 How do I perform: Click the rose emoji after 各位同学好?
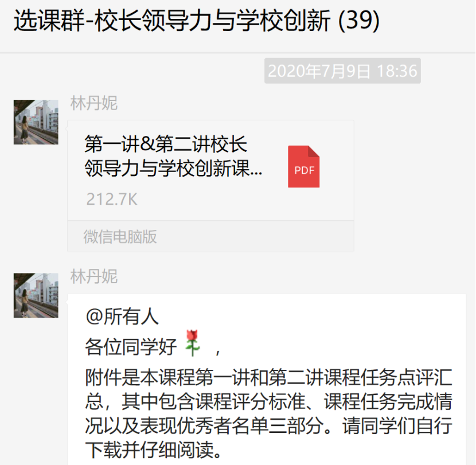click(x=193, y=343)
